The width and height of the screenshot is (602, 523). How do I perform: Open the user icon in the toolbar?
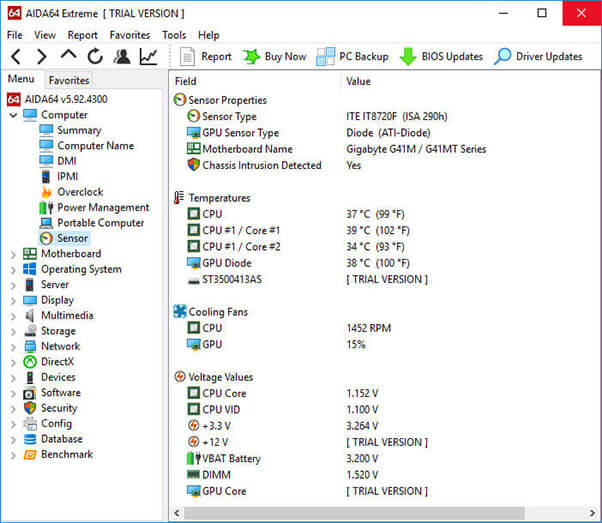click(x=122, y=56)
